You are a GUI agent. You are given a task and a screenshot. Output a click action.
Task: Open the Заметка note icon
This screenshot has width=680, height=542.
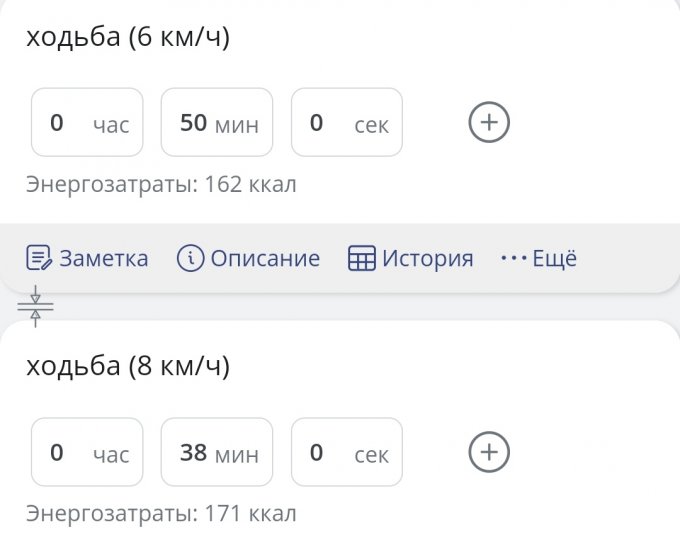click(39, 258)
